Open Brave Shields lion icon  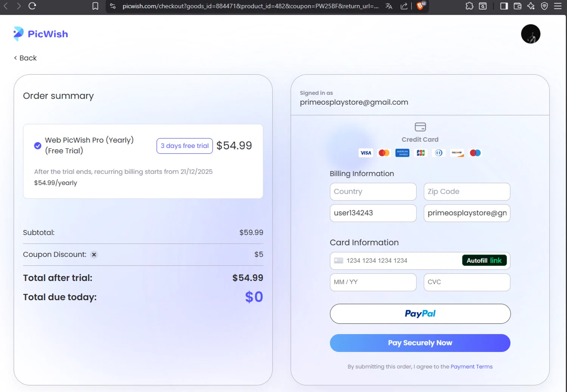click(421, 6)
